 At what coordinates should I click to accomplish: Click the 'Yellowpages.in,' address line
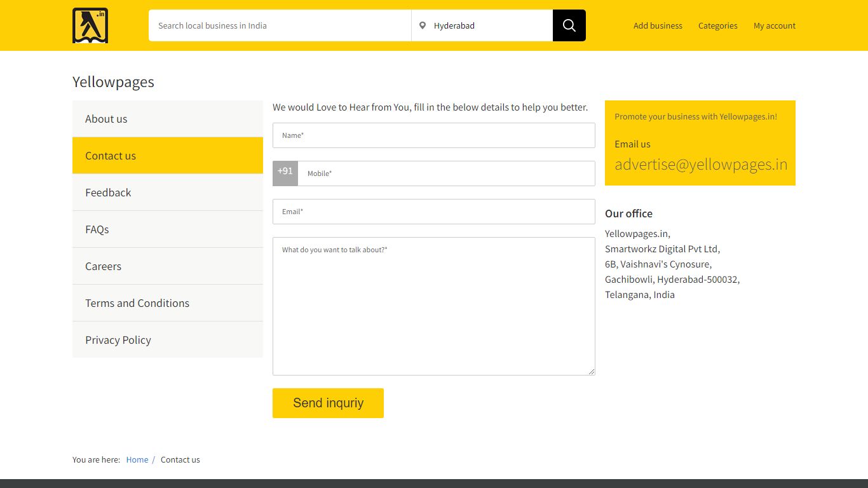coord(637,234)
